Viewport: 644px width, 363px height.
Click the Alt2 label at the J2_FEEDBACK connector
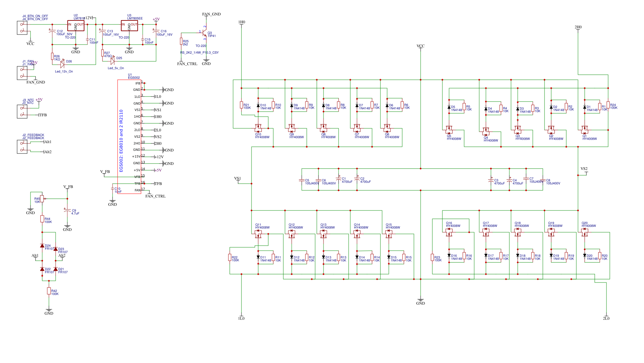(48, 152)
